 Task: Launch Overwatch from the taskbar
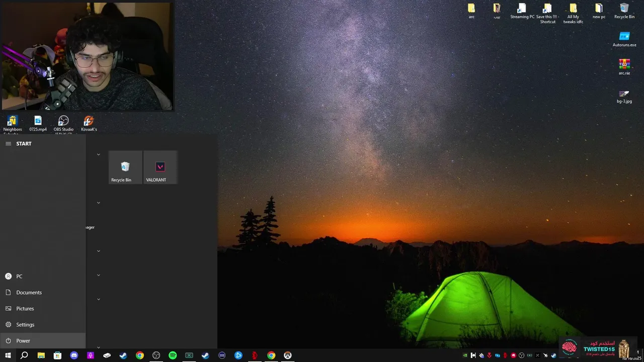point(288,355)
